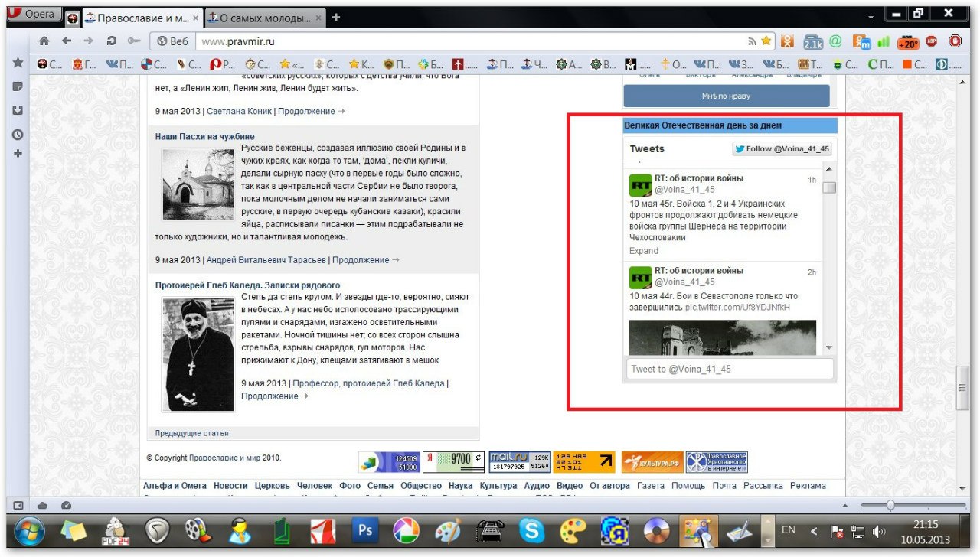Open the History clock panel in sidebar
The height and width of the screenshot is (557, 980).
click(x=18, y=134)
